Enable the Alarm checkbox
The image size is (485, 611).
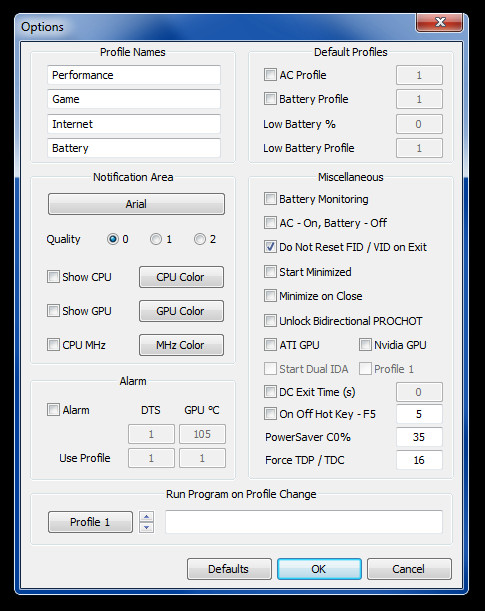tap(53, 410)
